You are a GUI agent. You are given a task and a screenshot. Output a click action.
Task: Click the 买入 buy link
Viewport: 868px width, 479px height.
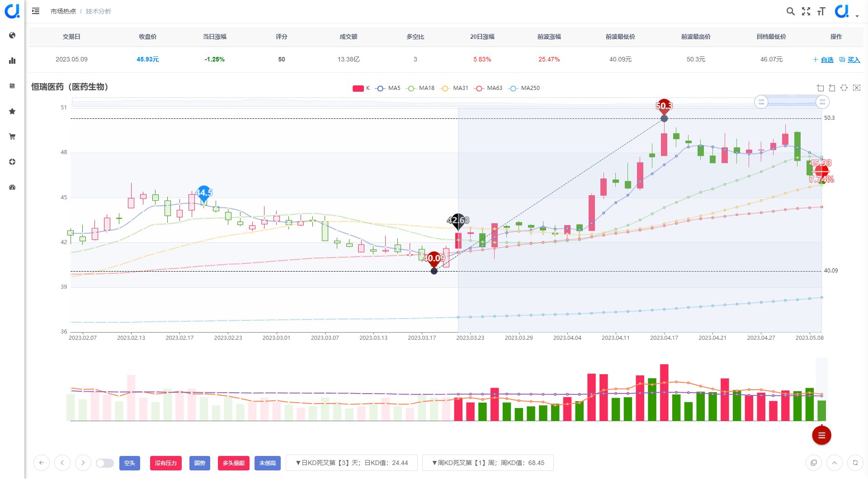[850, 60]
